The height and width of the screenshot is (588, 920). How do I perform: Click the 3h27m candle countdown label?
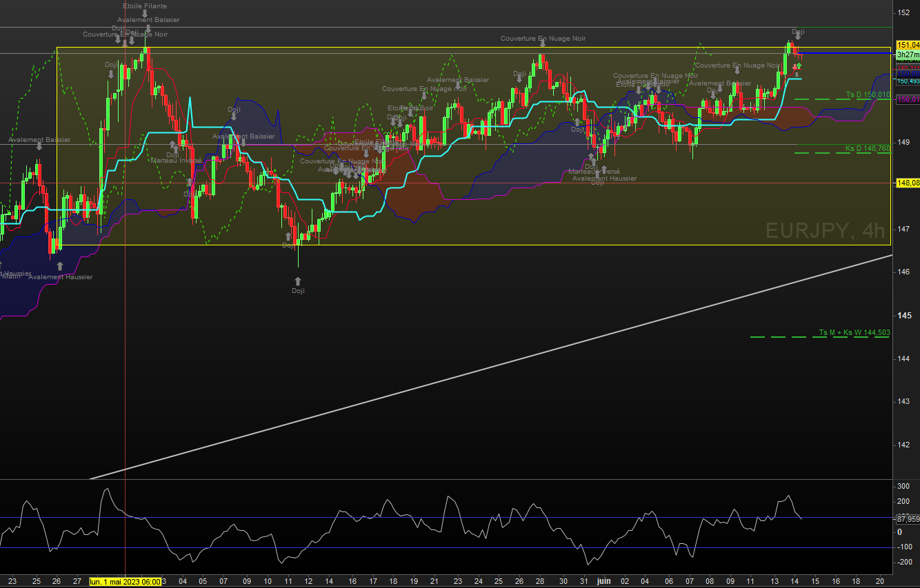907,54
